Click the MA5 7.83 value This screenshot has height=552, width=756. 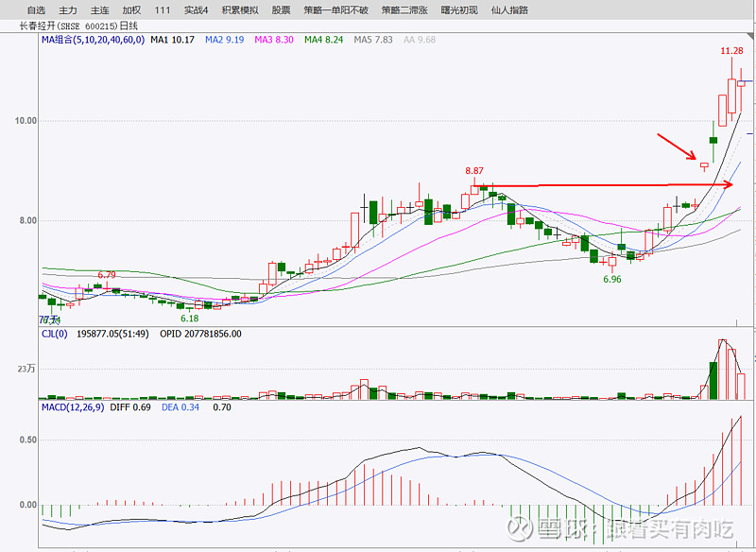pos(373,40)
